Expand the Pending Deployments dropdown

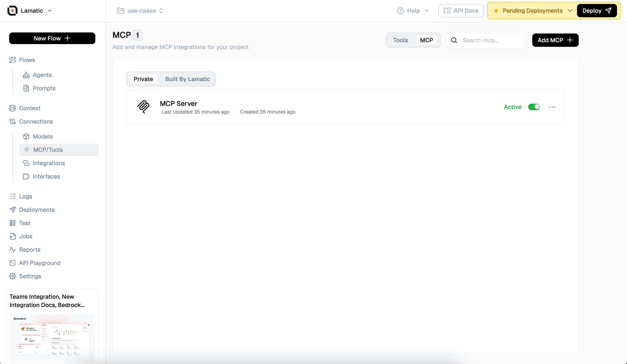(x=570, y=11)
